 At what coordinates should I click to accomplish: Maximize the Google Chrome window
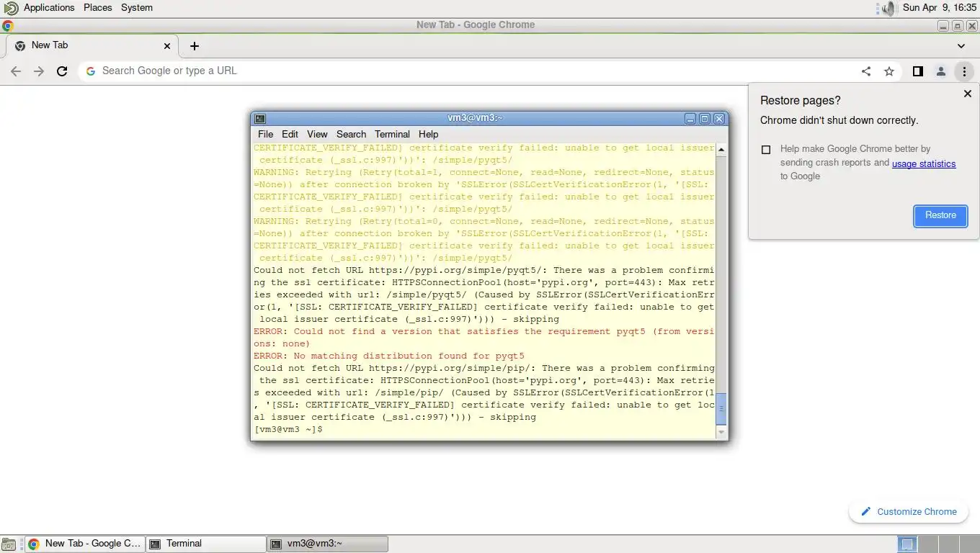click(958, 26)
